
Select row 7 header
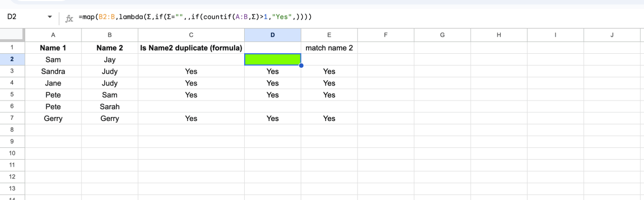12,118
